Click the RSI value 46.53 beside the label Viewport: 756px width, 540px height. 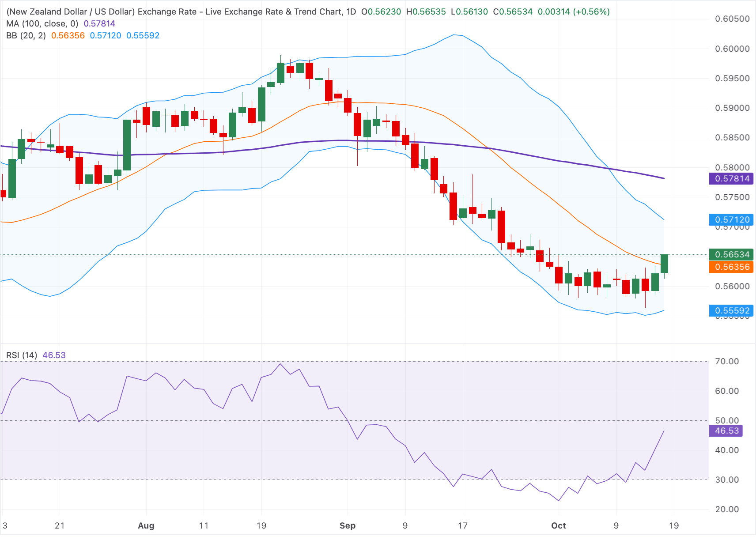tap(54, 355)
